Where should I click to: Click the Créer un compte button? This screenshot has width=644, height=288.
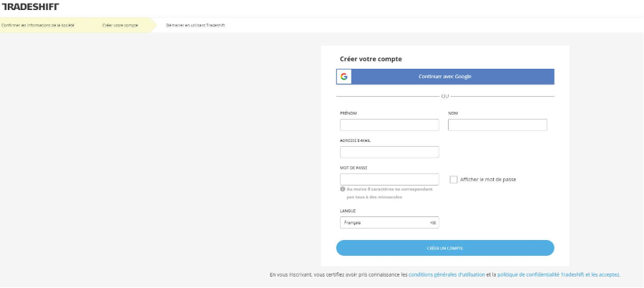point(445,248)
